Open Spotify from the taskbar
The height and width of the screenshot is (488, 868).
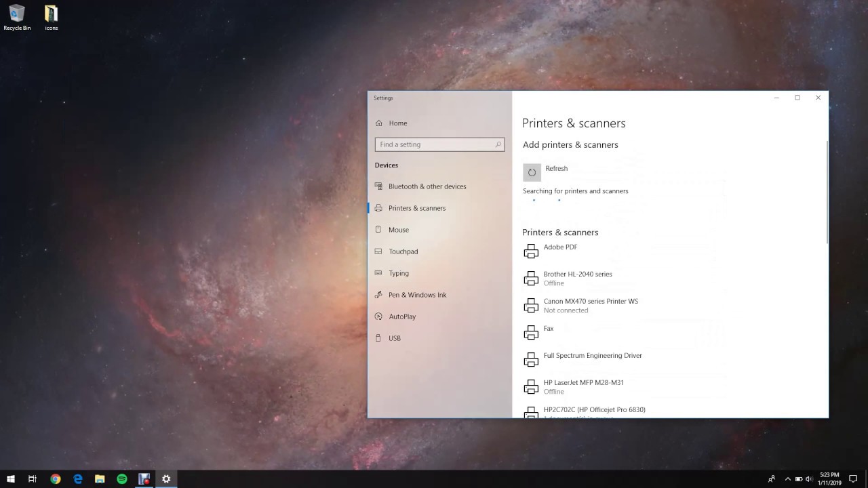coord(122,479)
